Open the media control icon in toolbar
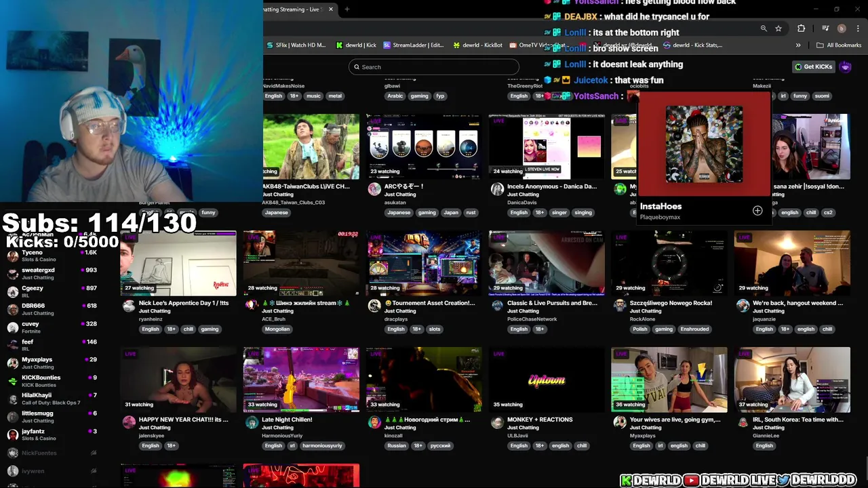 (825, 28)
